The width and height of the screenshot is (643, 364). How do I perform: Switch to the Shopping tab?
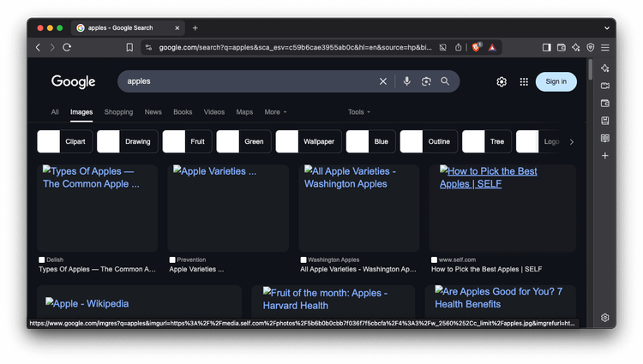[x=118, y=112]
